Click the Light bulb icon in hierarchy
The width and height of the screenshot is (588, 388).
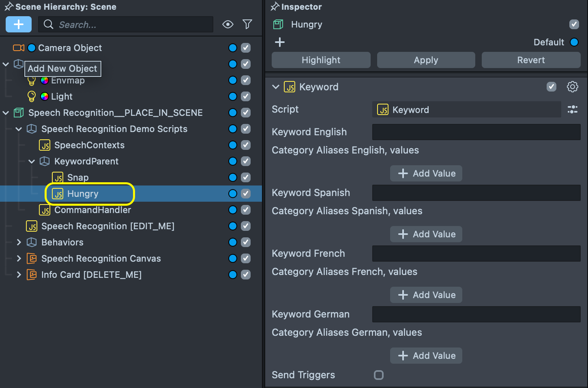pos(31,96)
